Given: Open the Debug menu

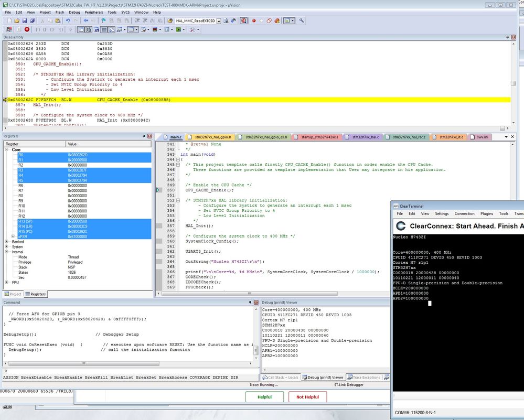Looking at the screenshot, I should [x=74, y=13].
